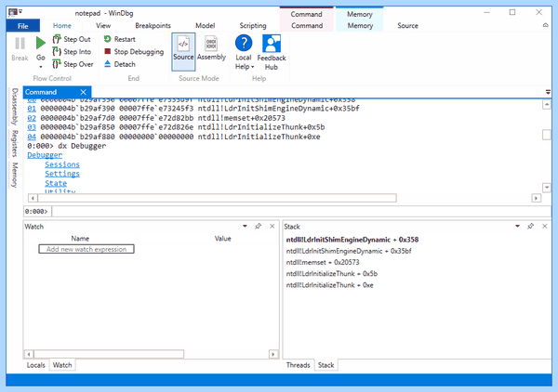Open the Memory side panel tab
The height and width of the screenshot is (392, 558).
[15, 175]
